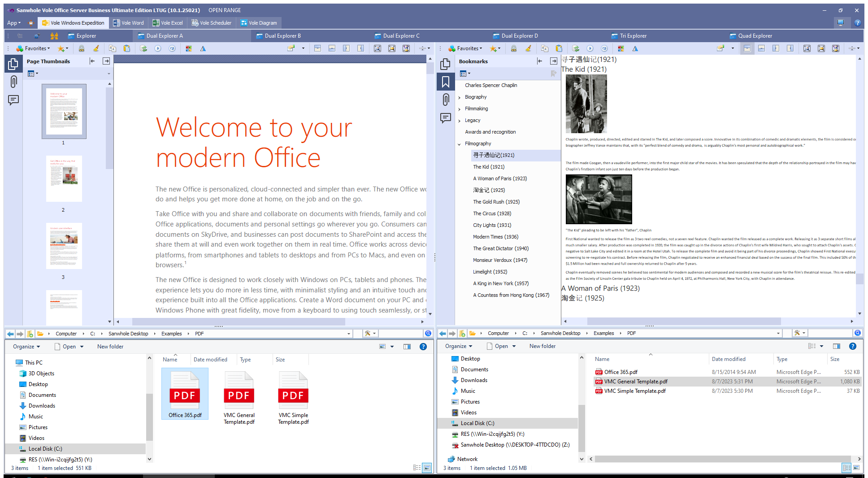
Task: Open help icon in left file explorer
Action: coord(423,347)
